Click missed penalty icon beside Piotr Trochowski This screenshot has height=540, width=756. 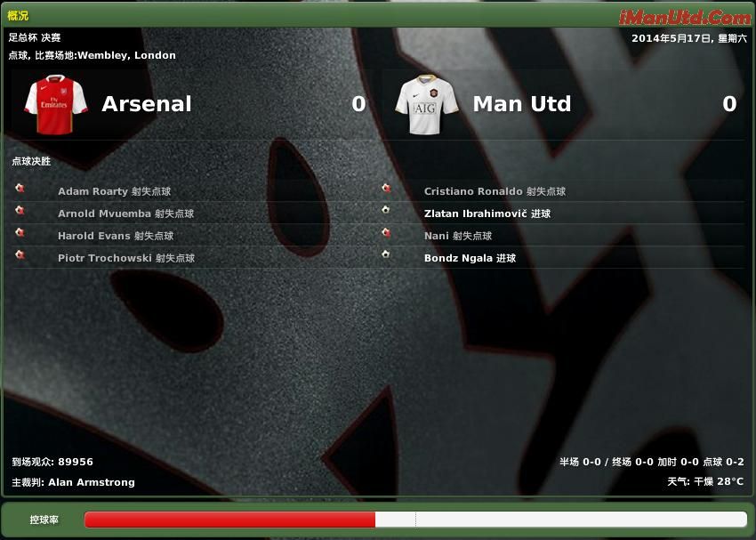tap(20, 254)
